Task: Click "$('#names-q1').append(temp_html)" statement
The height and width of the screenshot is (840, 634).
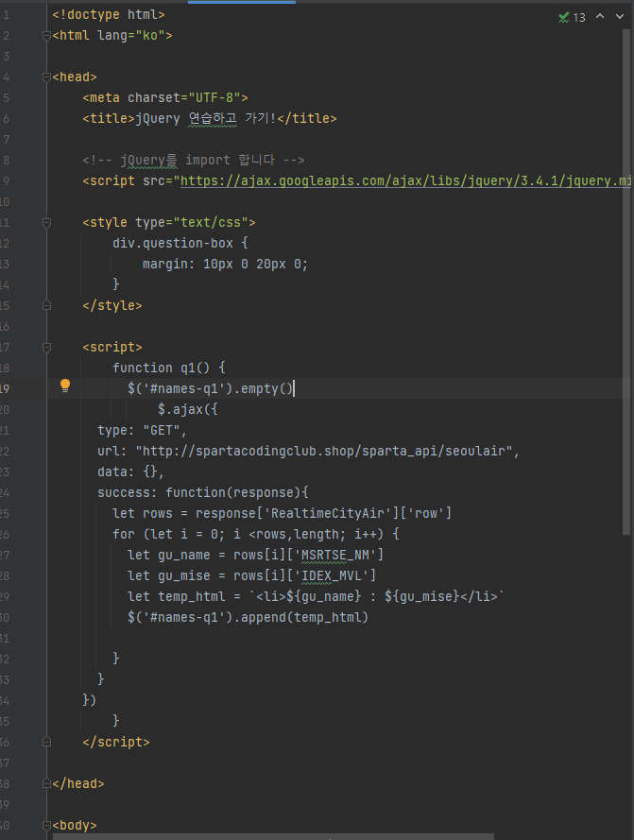Action: point(248,618)
